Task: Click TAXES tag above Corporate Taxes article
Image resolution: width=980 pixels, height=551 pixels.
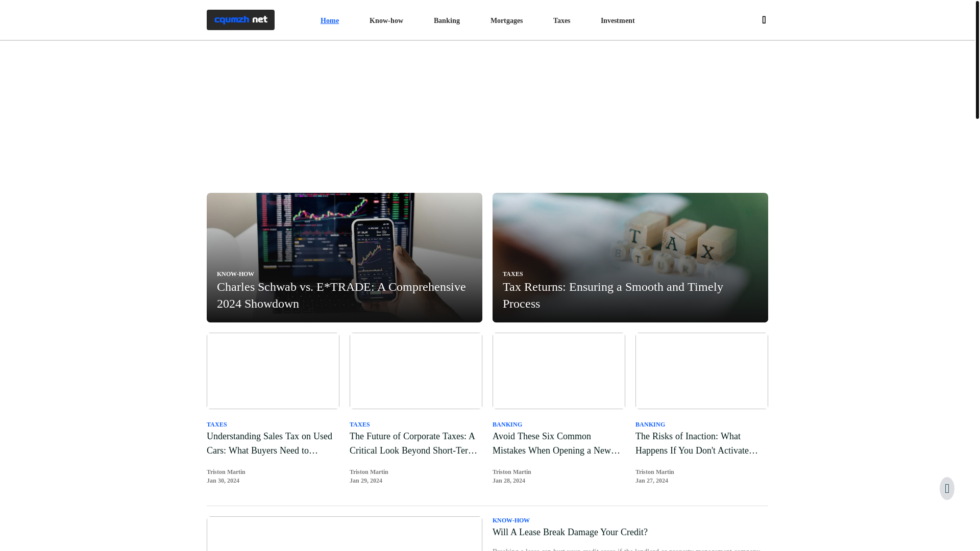Action: pos(360,424)
